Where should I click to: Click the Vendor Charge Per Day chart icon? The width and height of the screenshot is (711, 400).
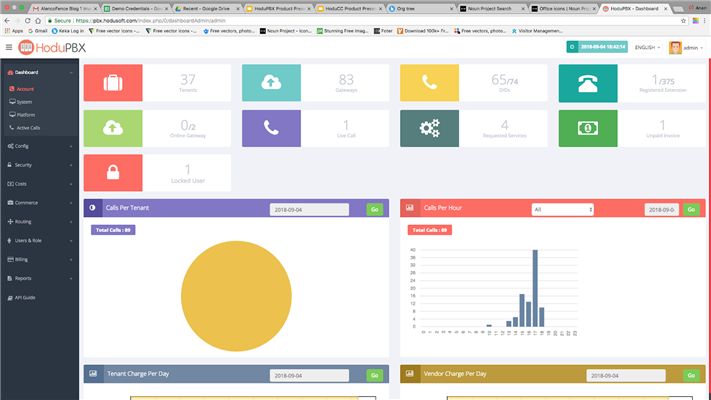[409, 374]
